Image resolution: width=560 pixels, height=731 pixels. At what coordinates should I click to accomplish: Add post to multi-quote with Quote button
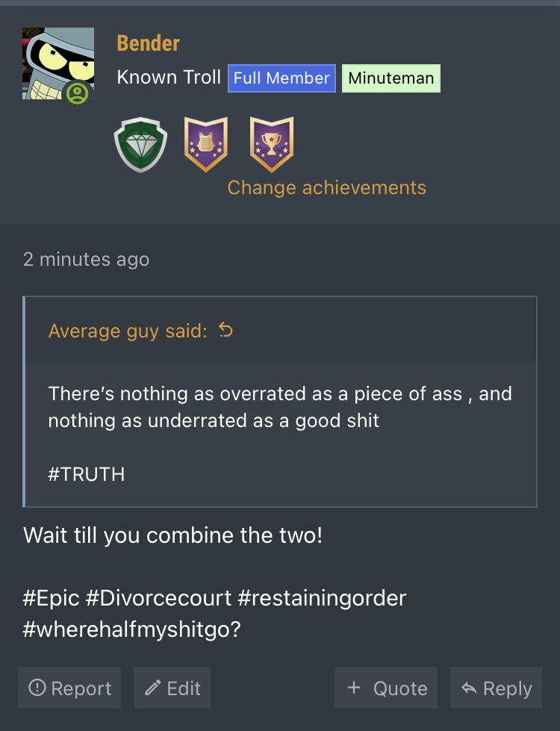coord(386,688)
